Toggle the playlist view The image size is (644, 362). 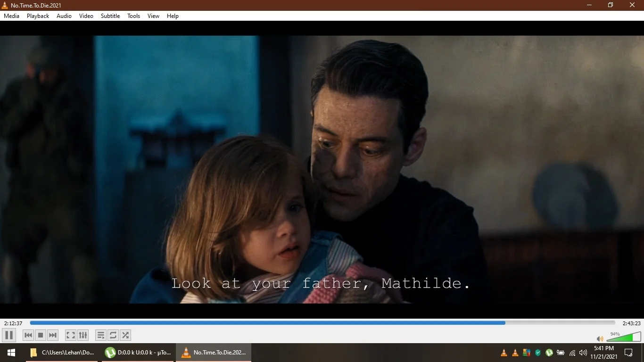(101, 335)
